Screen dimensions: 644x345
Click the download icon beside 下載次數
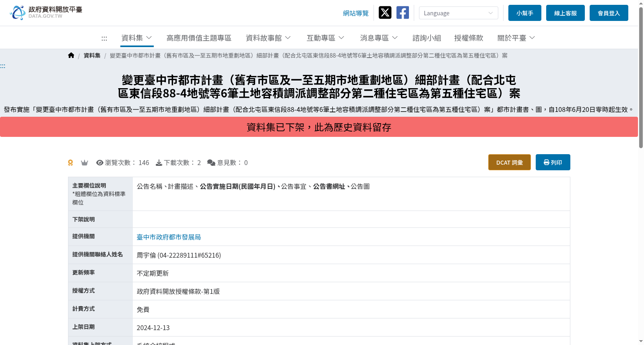(x=159, y=163)
